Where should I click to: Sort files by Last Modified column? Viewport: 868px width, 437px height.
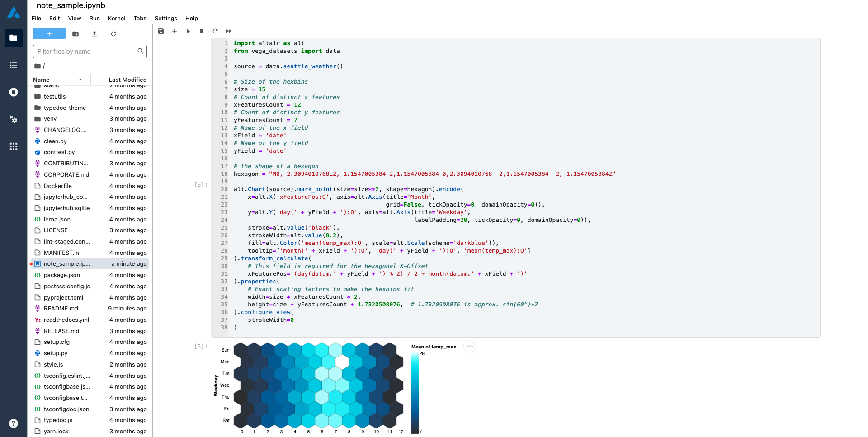pyautogui.click(x=122, y=80)
